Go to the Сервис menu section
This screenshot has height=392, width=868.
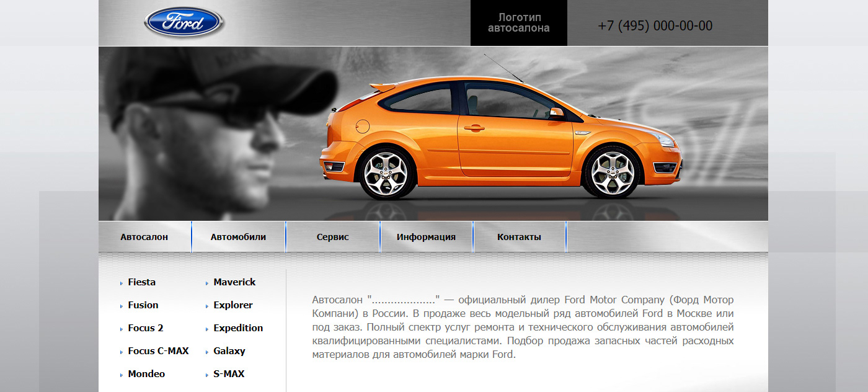[332, 237]
